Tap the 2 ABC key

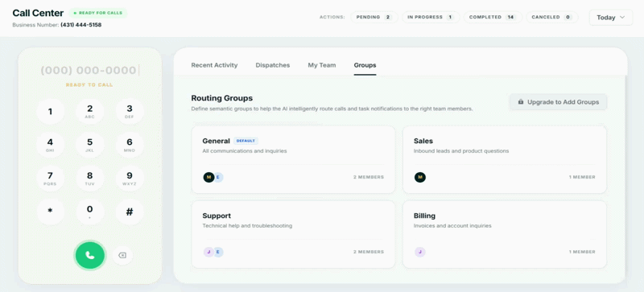click(x=90, y=111)
